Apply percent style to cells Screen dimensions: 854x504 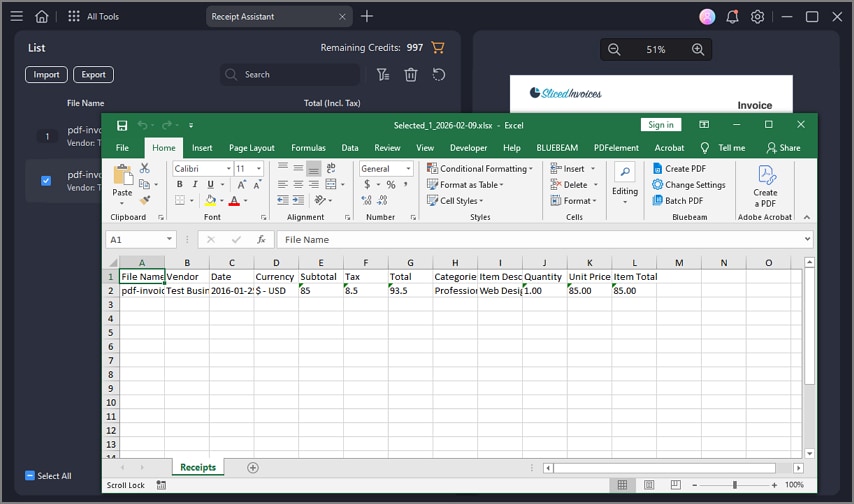391,185
